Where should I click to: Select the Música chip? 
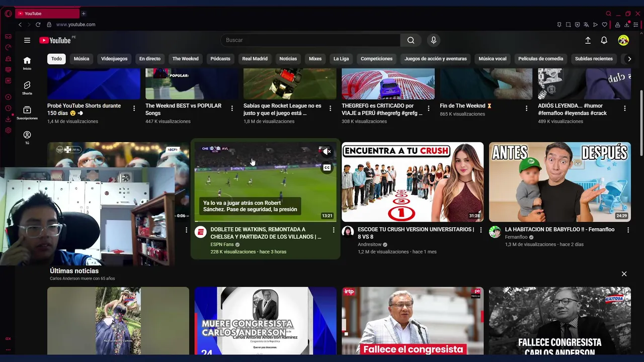[82, 59]
